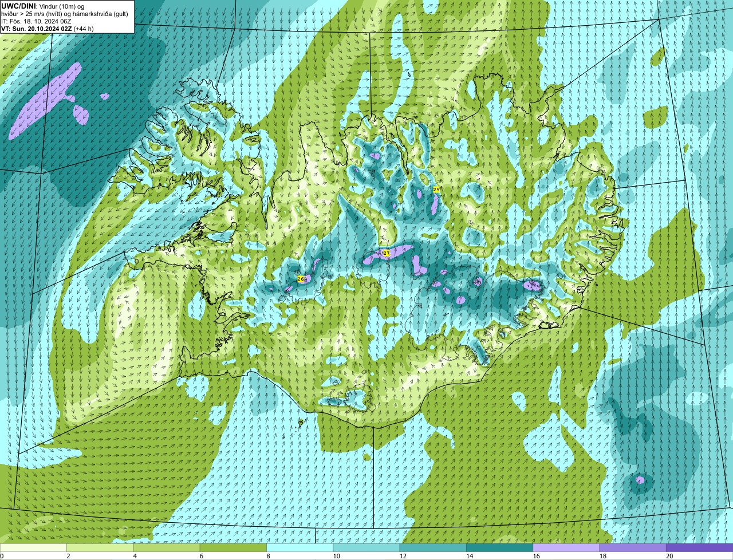Click the UWC/DINI title text in legend
This screenshot has width=733, height=560.
coord(19,6)
